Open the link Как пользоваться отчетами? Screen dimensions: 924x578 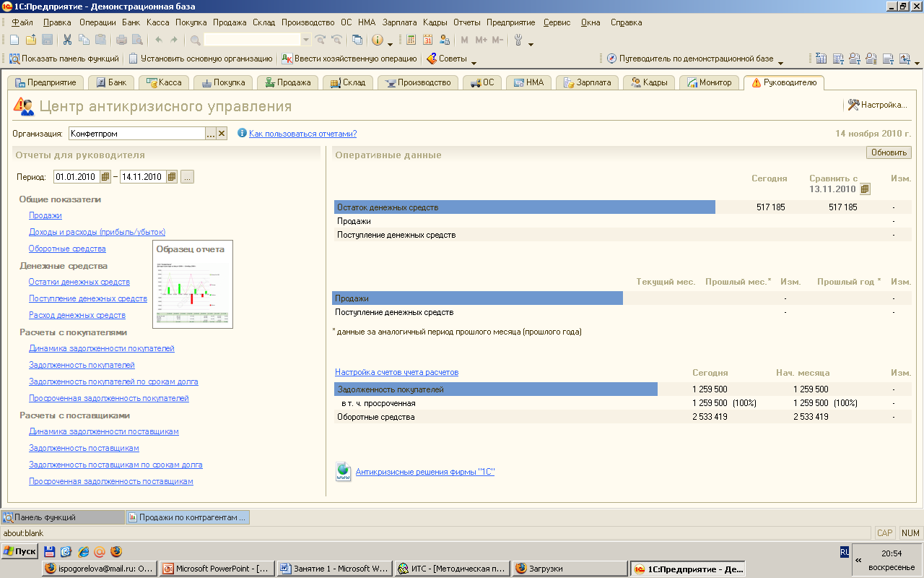click(x=302, y=134)
